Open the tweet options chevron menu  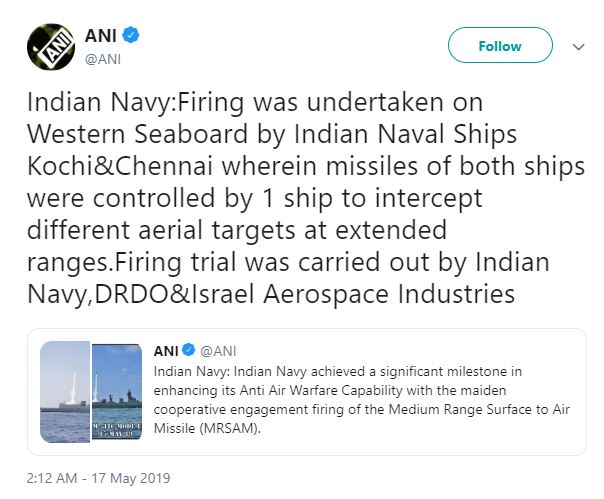578,46
